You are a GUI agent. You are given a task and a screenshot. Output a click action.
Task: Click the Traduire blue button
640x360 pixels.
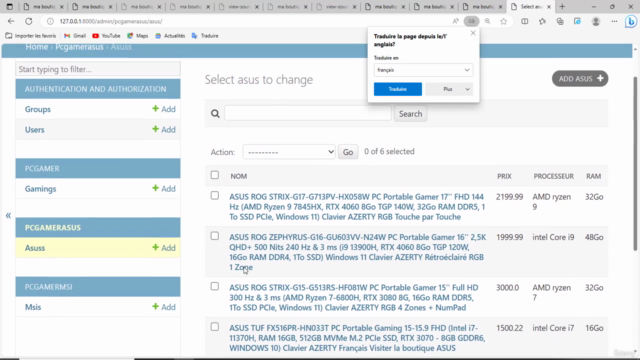[398, 89]
